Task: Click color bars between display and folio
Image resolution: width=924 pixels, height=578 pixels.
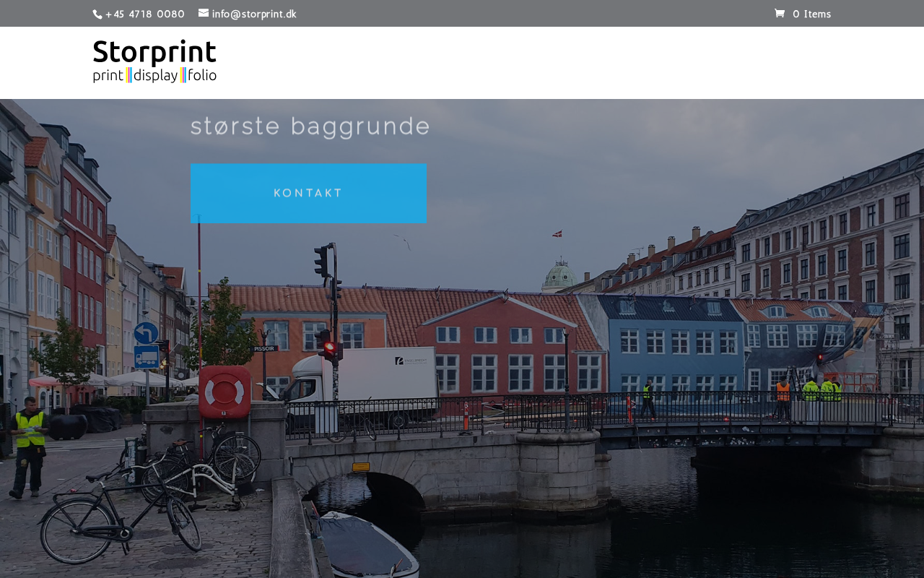Action: click(183, 75)
